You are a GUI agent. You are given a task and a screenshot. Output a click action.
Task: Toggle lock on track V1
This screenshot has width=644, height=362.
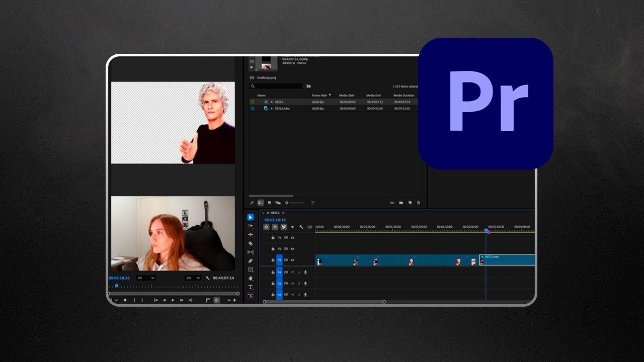pyautogui.click(x=273, y=260)
